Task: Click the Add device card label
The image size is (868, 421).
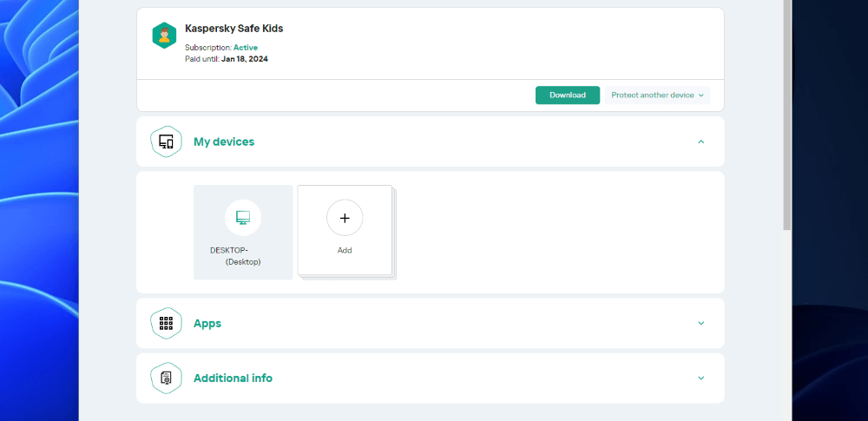Action: click(x=345, y=250)
